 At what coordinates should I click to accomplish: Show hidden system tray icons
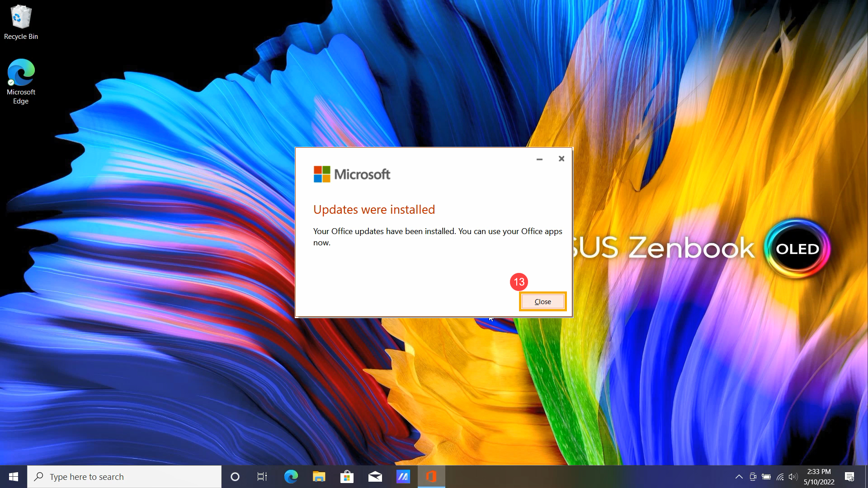click(x=739, y=477)
